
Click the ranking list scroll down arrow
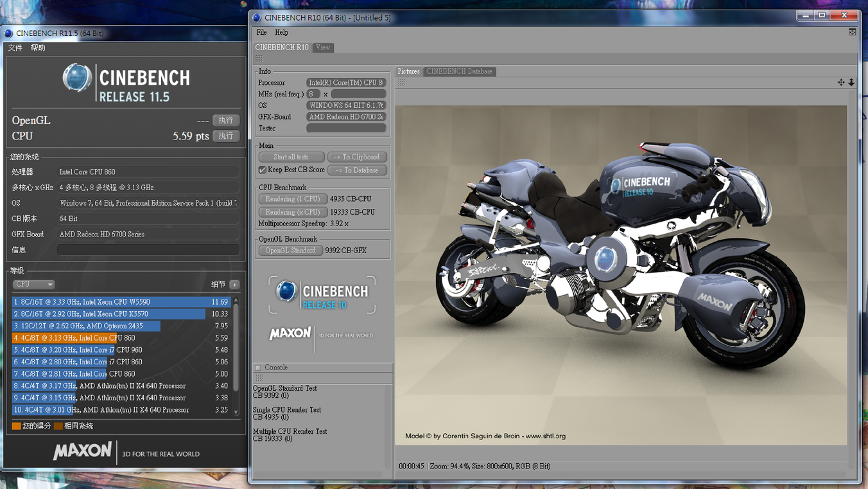click(x=236, y=412)
